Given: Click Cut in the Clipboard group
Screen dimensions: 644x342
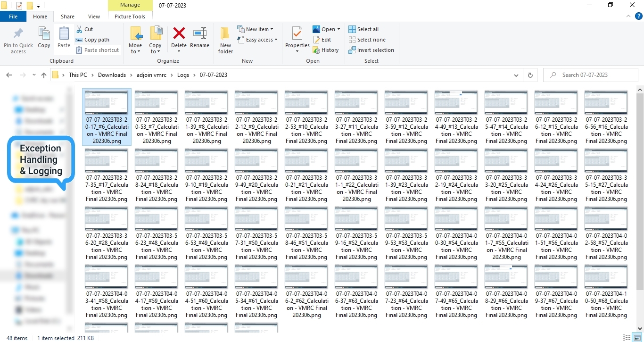Looking at the screenshot, I should 84,29.
